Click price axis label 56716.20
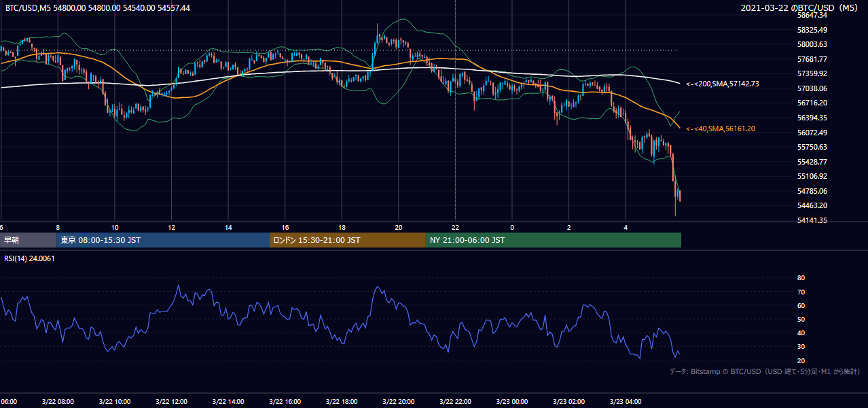This screenshot has width=868, height=408. tap(812, 103)
